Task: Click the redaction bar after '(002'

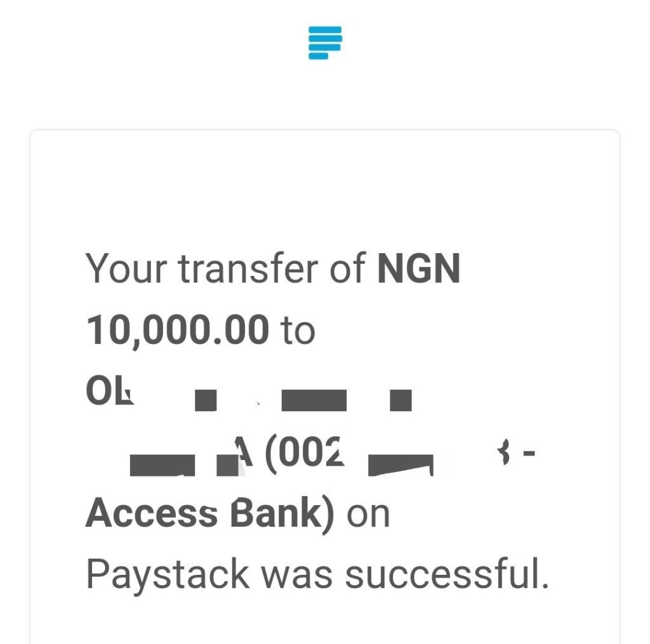Action: 401,465
